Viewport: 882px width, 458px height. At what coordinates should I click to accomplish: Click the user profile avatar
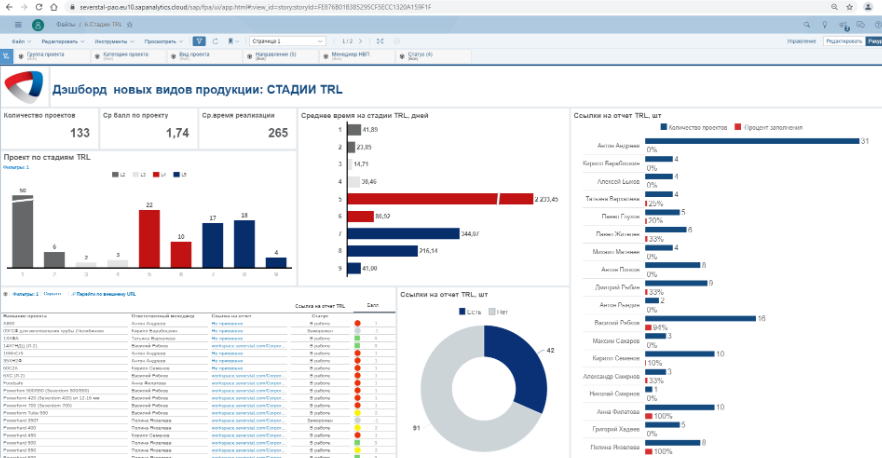click(37, 23)
